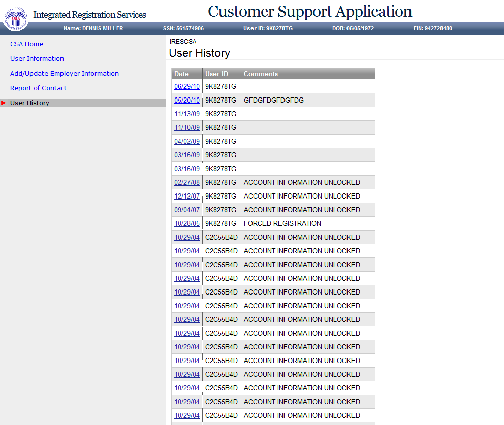
Task: Open the 11/13/09 history entry
Action: point(187,114)
